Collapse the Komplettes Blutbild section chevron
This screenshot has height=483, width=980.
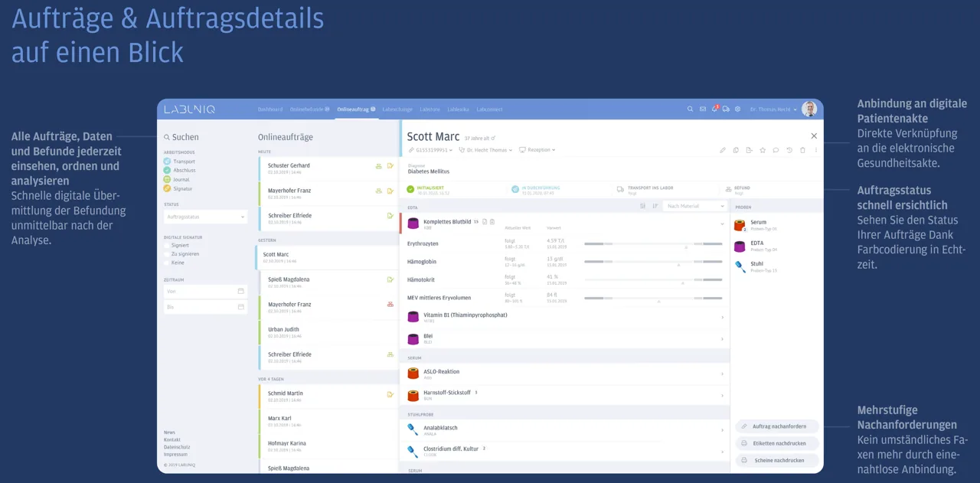(721, 224)
